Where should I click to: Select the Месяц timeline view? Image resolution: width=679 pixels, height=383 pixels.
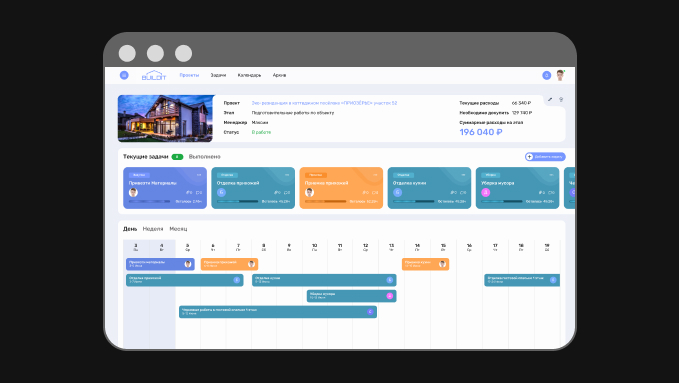pyautogui.click(x=178, y=229)
